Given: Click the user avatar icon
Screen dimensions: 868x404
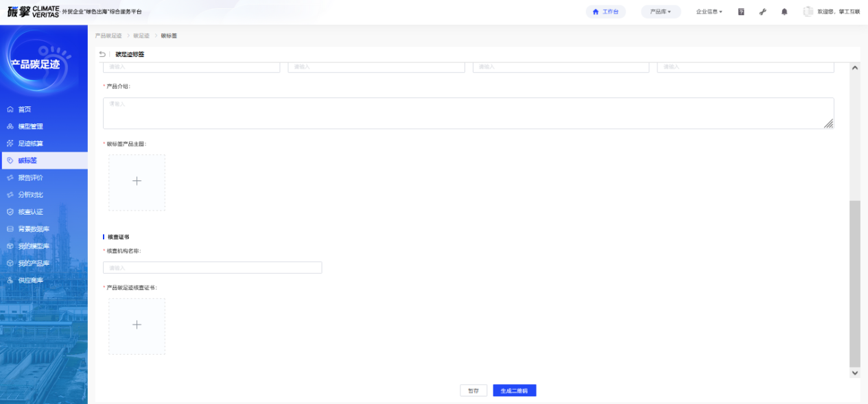Looking at the screenshot, I should click(x=808, y=12).
